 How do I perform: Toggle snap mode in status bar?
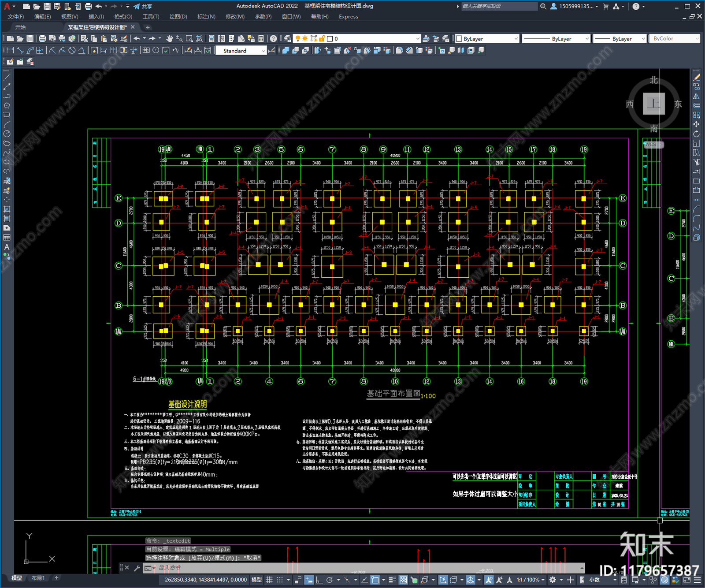pos(280,580)
